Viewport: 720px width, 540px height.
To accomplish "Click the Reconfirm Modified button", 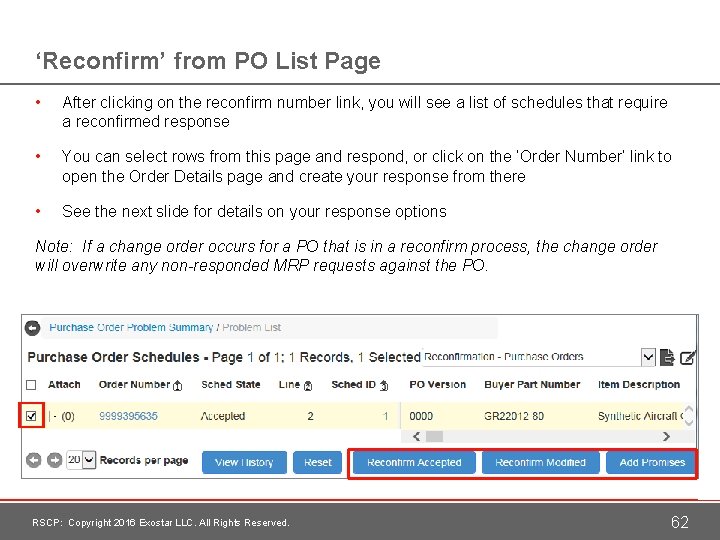I will 540,462.
